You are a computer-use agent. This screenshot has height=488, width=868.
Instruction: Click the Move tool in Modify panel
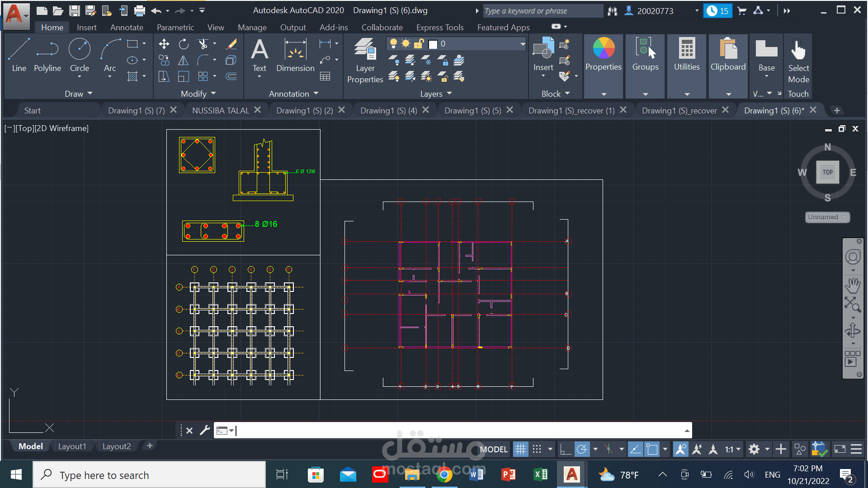pyautogui.click(x=164, y=44)
